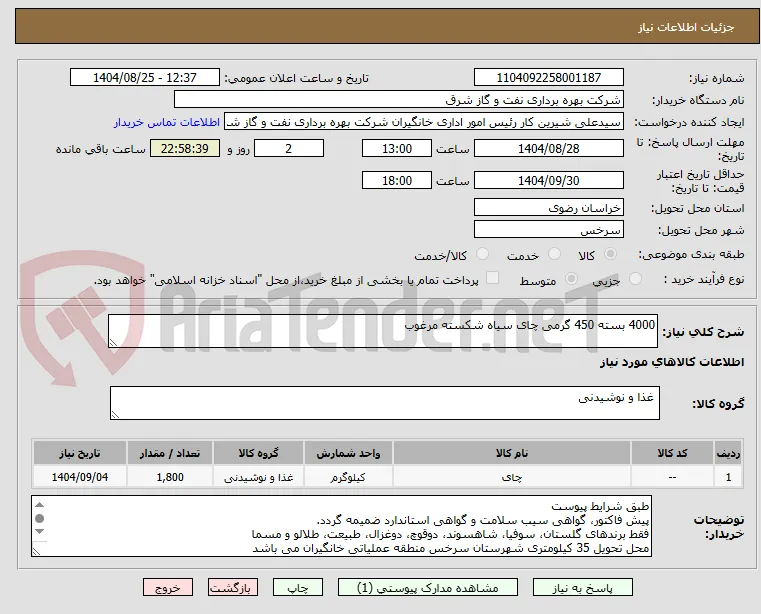Image resolution: width=761 pixels, height=614 pixels.
Task: Click the announcement date field 1404/08/25 - 12:37
Action: coord(145,78)
